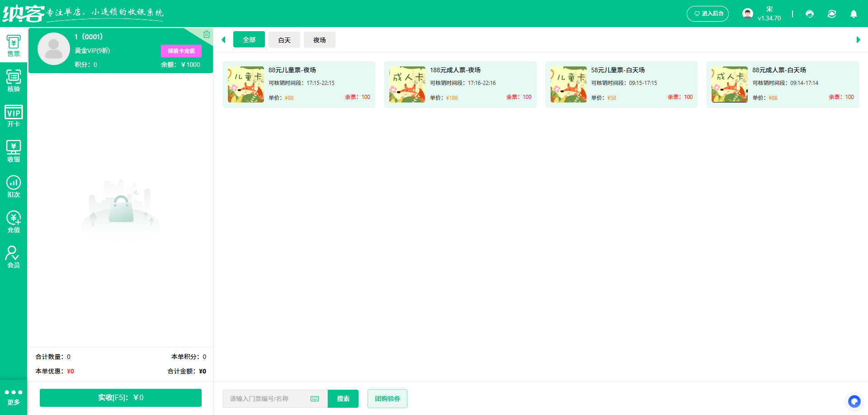Click the 进入后台 button

tap(708, 14)
